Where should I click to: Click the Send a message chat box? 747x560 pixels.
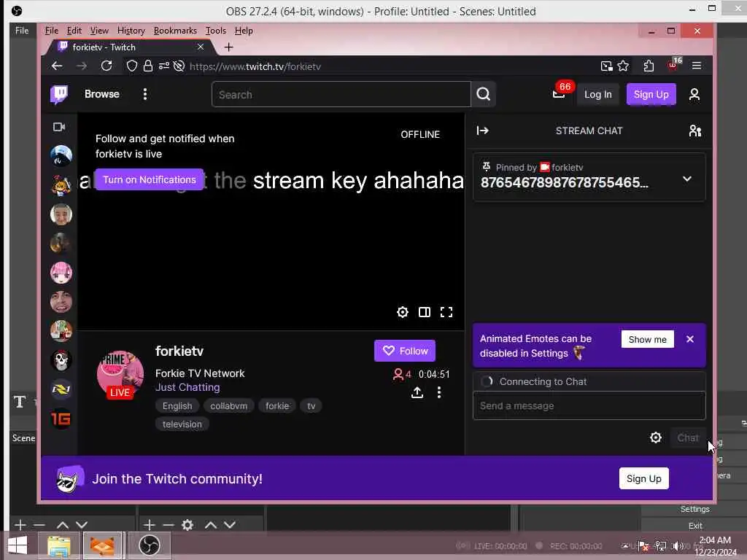click(x=589, y=405)
